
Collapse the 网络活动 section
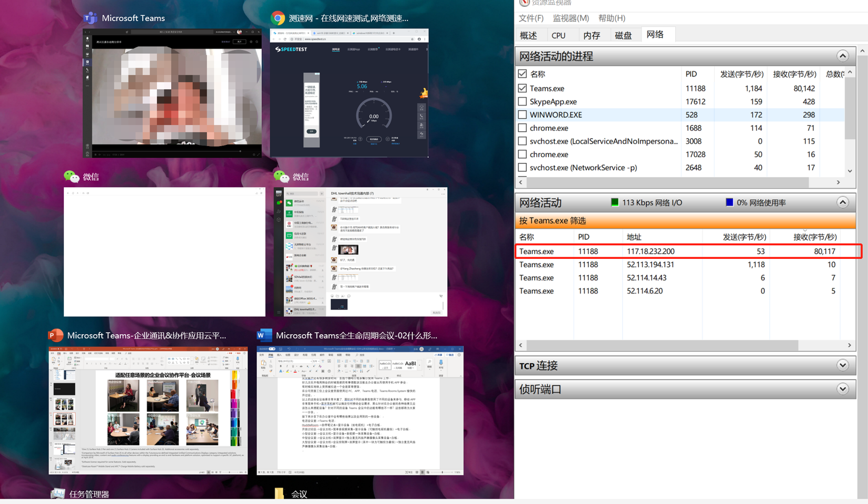(842, 202)
